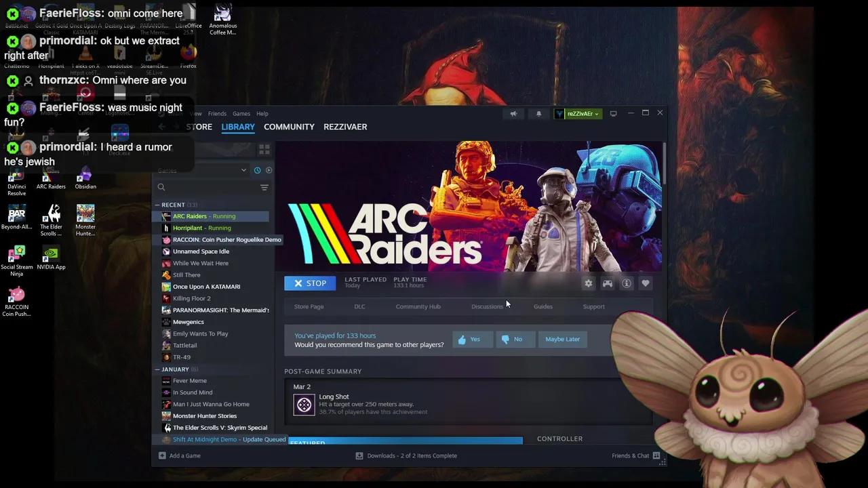This screenshot has height=488, width=868.
Task: Click Long Shot achievement icon
Action: (304, 405)
